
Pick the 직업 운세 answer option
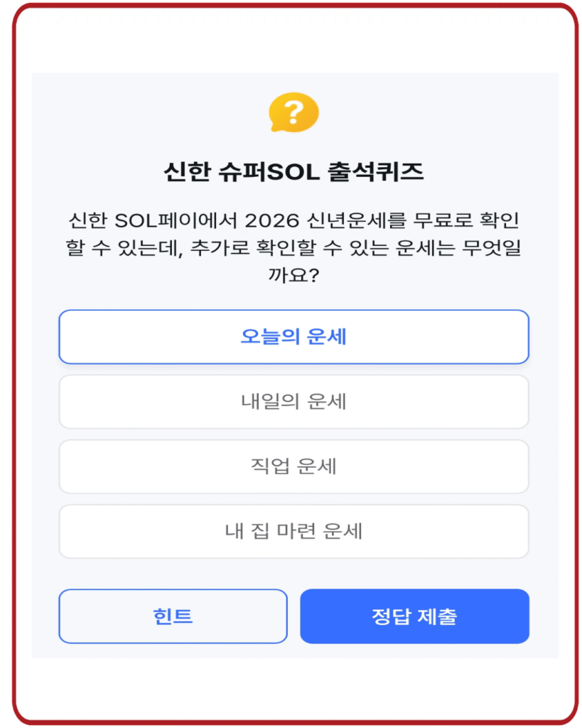click(x=293, y=466)
